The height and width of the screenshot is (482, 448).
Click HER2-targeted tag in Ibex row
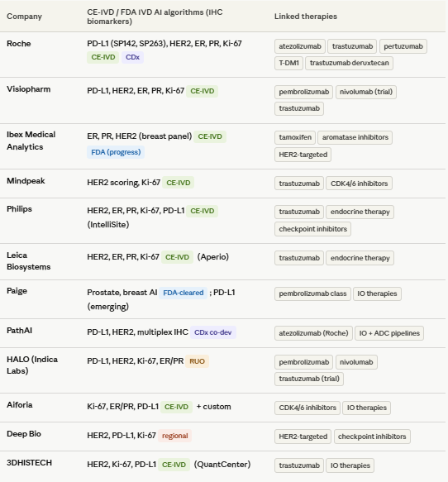click(303, 155)
